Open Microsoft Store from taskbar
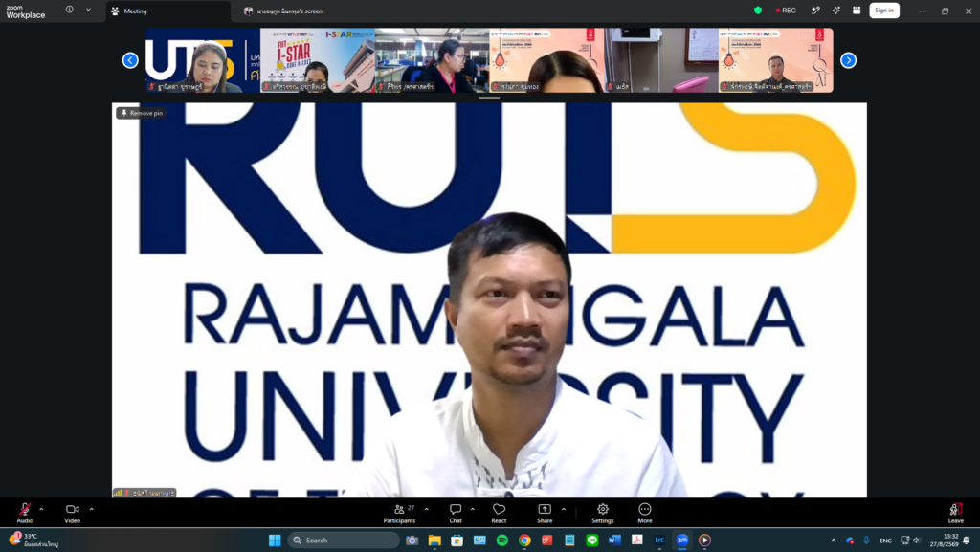Viewport: 980px width, 552px height. coord(457,541)
